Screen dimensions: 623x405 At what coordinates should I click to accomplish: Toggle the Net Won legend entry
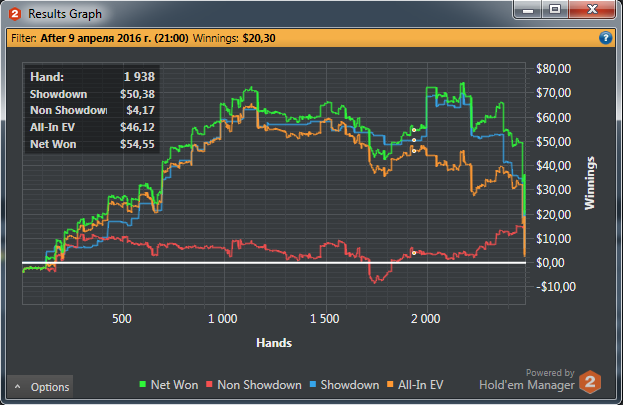(169, 385)
